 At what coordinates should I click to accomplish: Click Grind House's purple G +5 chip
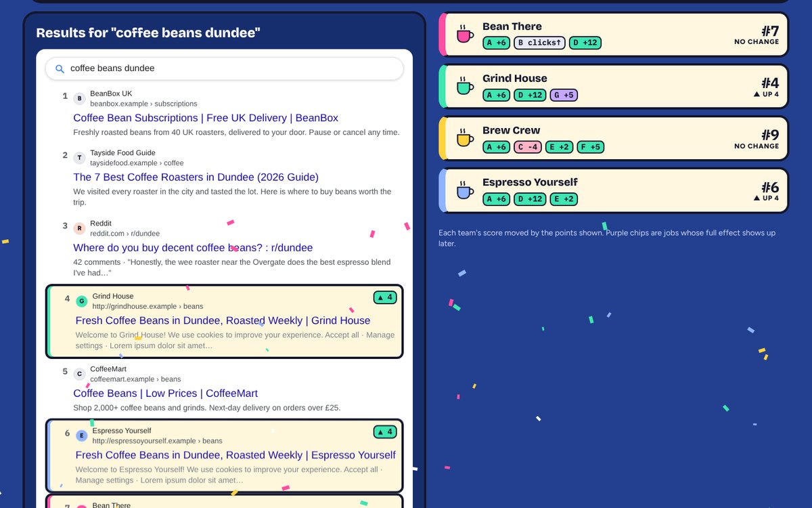(564, 95)
